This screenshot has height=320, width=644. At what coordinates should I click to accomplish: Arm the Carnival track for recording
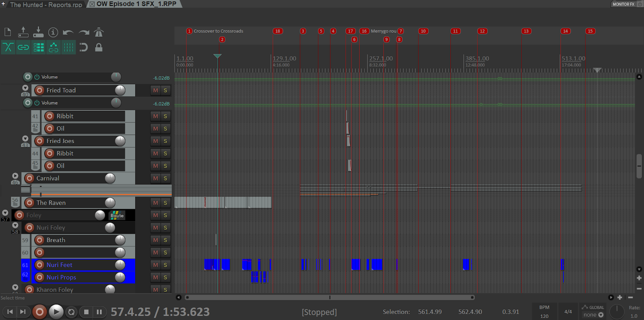pos(29,178)
